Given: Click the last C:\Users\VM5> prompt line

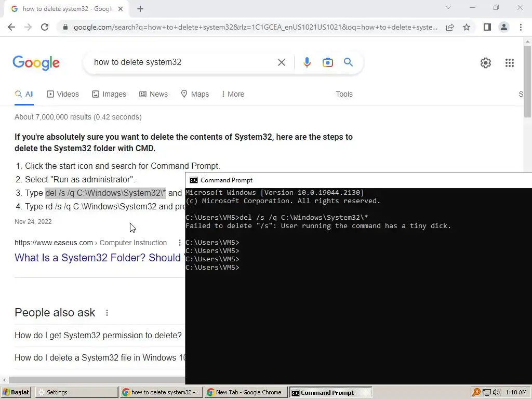Looking at the screenshot, I should tap(212, 268).
